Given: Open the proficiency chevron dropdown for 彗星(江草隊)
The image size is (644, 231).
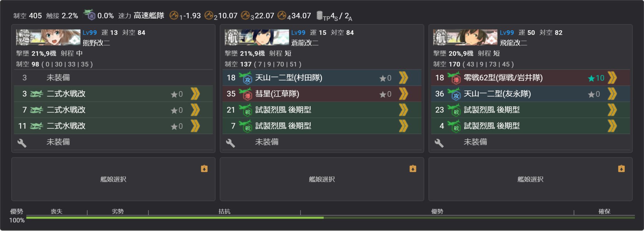Looking at the screenshot, I should coord(403,94).
